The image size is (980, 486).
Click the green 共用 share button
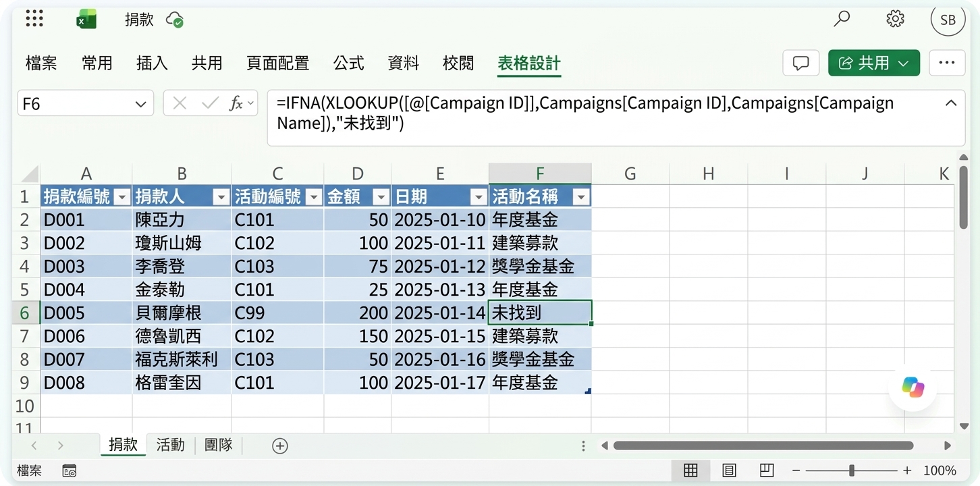click(874, 63)
